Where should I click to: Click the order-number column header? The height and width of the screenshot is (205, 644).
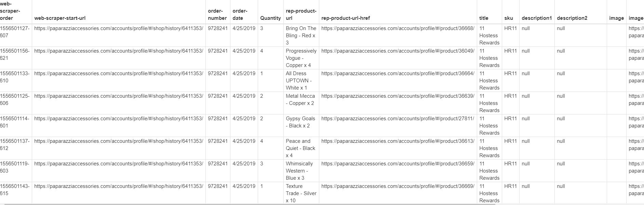pos(217,15)
